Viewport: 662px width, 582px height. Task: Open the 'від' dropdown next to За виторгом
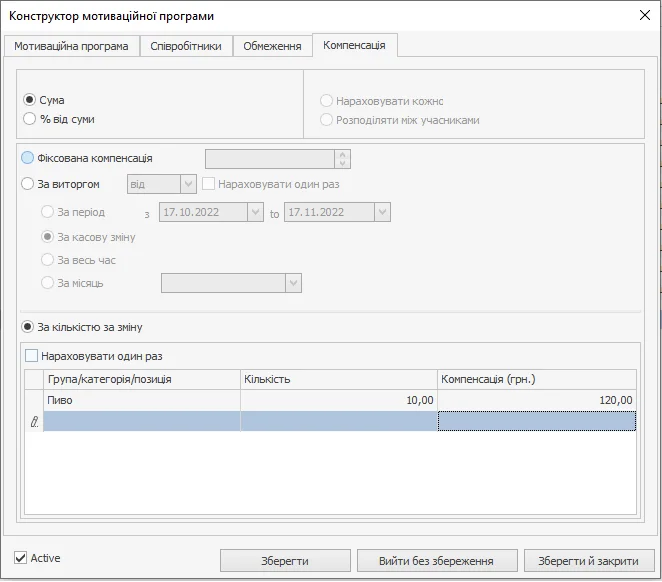point(188,184)
